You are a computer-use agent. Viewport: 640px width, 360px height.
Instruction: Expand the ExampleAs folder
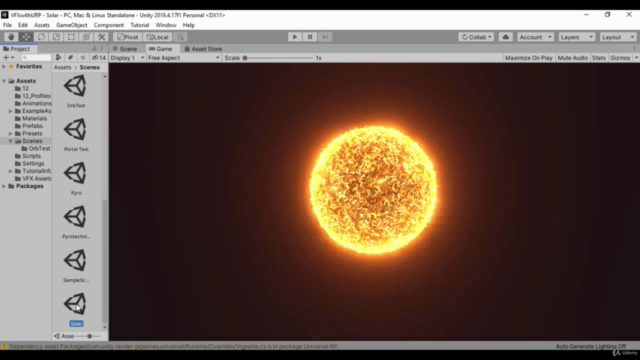pyautogui.click(x=11, y=111)
